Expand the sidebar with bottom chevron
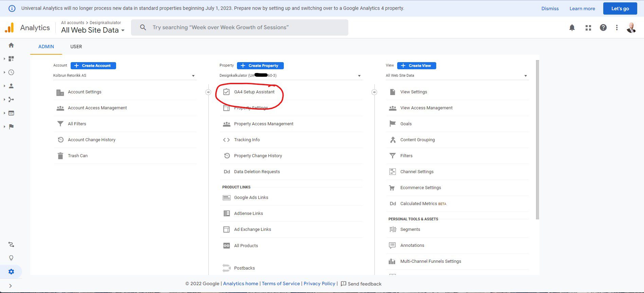Viewport: 644px width, 293px height. (11, 286)
